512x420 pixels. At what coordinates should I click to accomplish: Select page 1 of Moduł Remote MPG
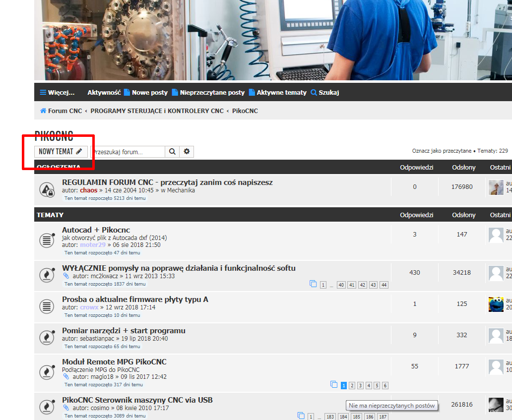[344, 386]
